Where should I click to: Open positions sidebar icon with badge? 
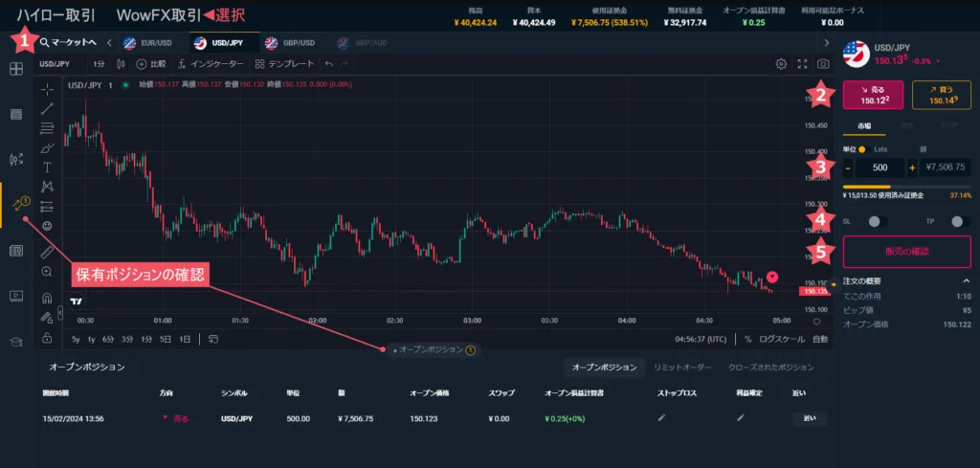click(x=19, y=204)
